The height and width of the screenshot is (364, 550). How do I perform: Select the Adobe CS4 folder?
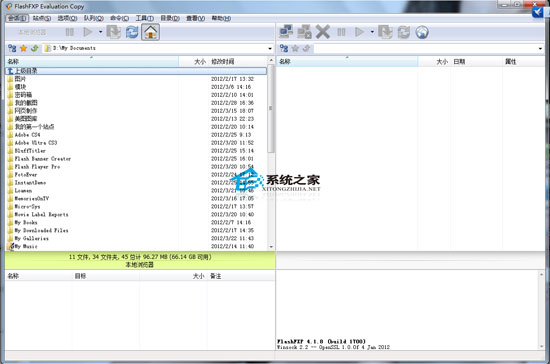[x=136, y=135]
